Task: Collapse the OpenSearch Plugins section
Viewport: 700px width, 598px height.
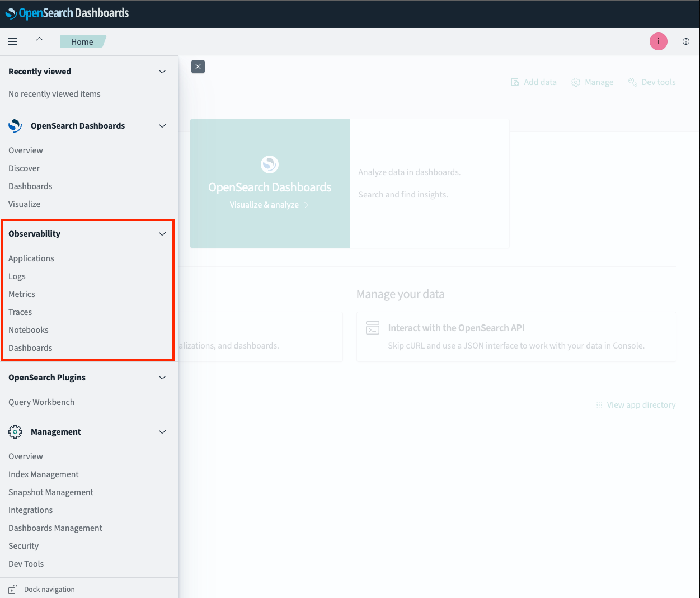Action: pos(162,378)
